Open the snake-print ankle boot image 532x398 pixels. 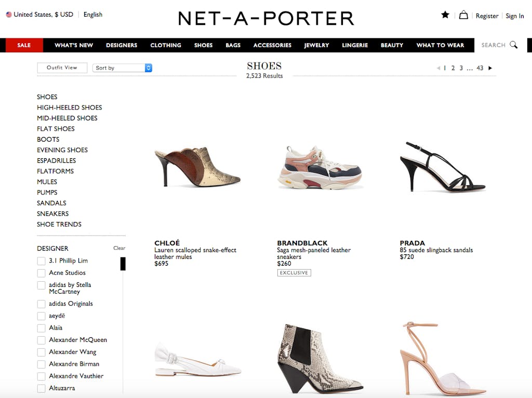(x=320, y=358)
